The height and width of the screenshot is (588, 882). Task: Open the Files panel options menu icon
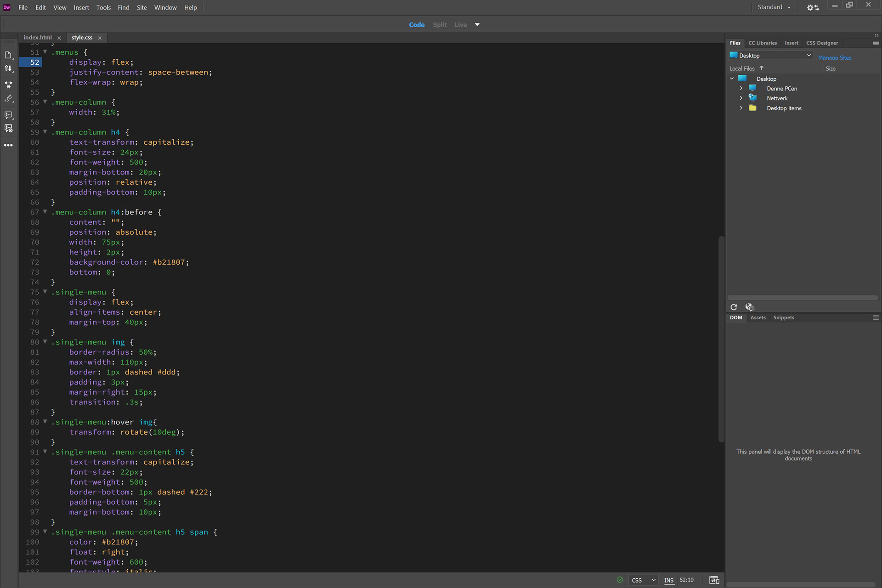tap(876, 43)
